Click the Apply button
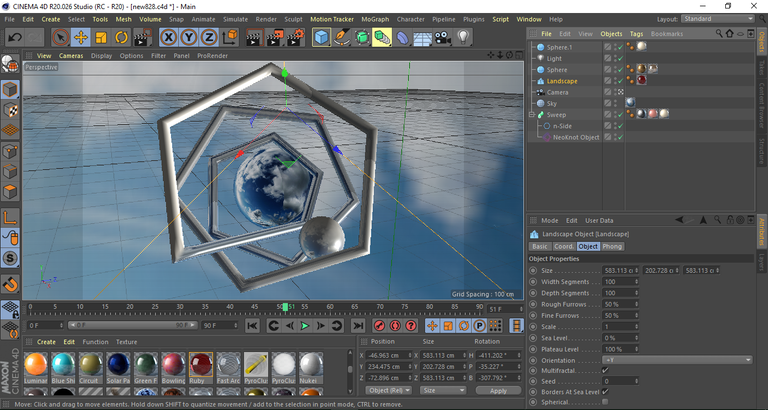Viewport: 768px width, 410px height. (498, 390)
